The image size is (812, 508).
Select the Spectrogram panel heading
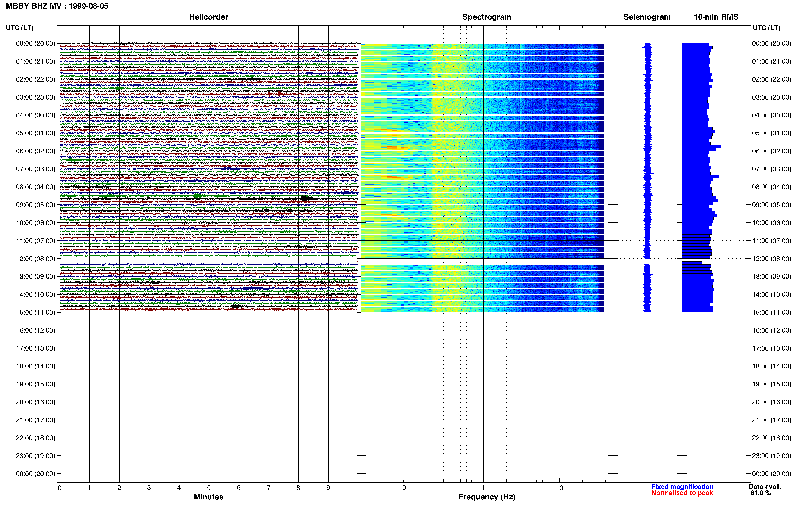tap(487, 17)
